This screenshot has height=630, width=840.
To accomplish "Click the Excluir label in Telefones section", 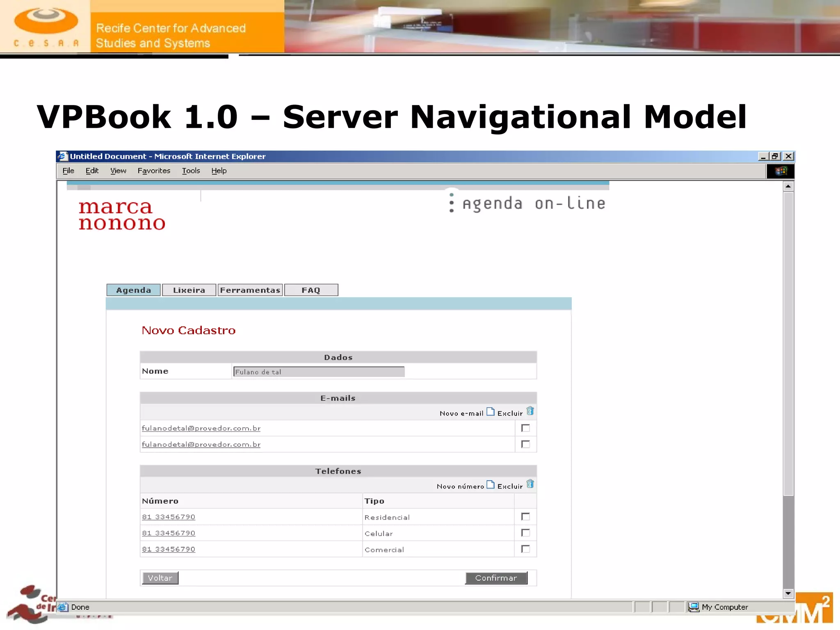I will point(510,486).
